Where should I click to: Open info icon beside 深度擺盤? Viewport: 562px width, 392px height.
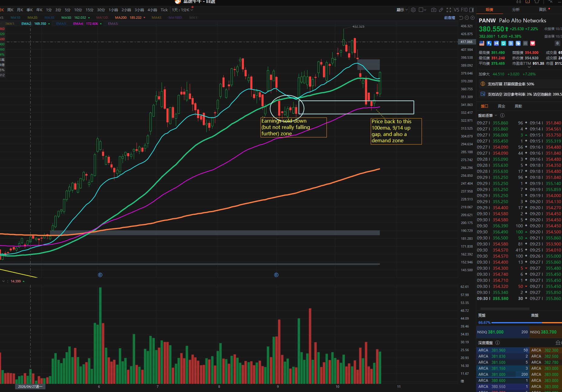[498, 343]
